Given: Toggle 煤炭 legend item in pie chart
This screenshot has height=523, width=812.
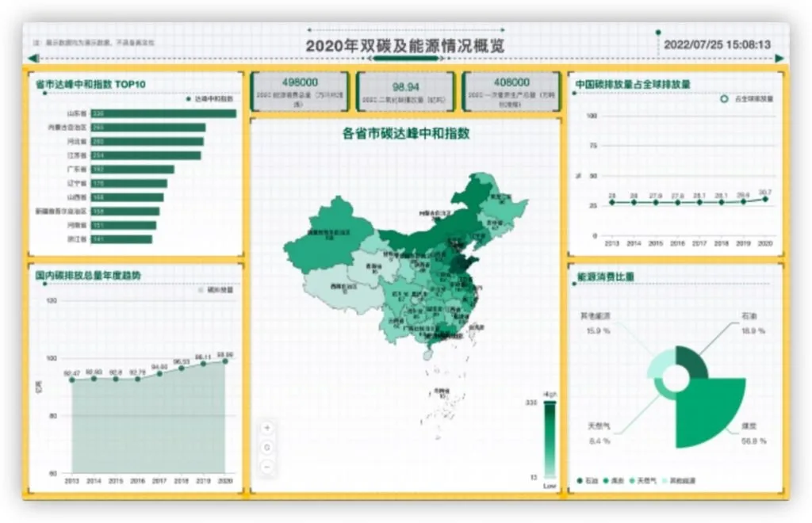Looking at the screenshot, I should [x=613, y=480].
